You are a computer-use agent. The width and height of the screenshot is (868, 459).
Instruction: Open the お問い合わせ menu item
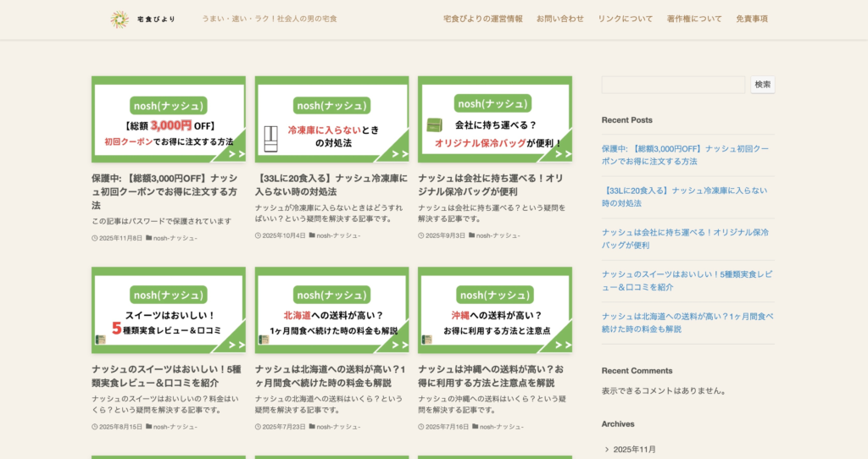point(559,19)
